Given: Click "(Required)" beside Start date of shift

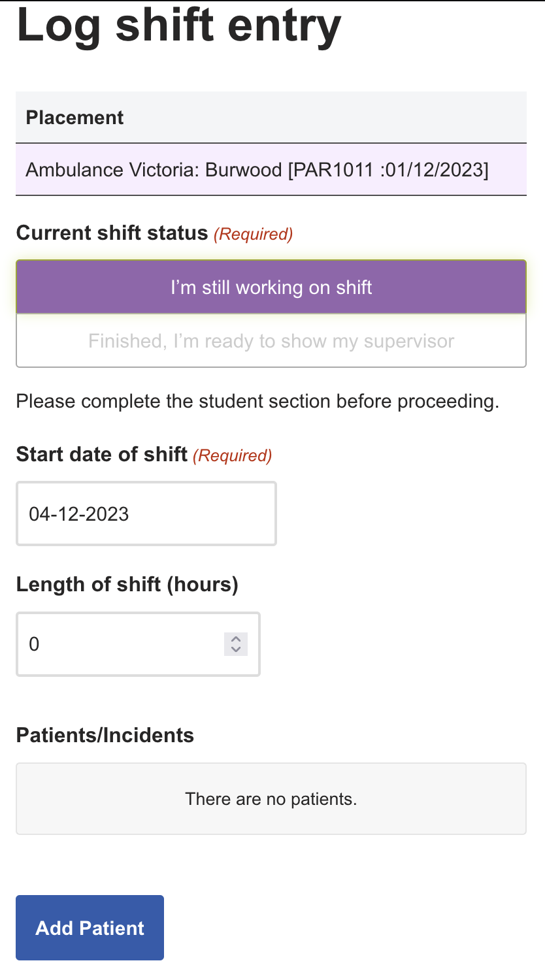Looking at the screenshot, I should [233, 455].
